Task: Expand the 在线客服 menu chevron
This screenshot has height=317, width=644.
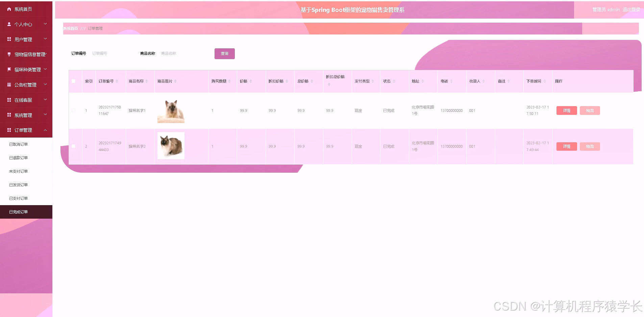Action: (x=45, y=100)
